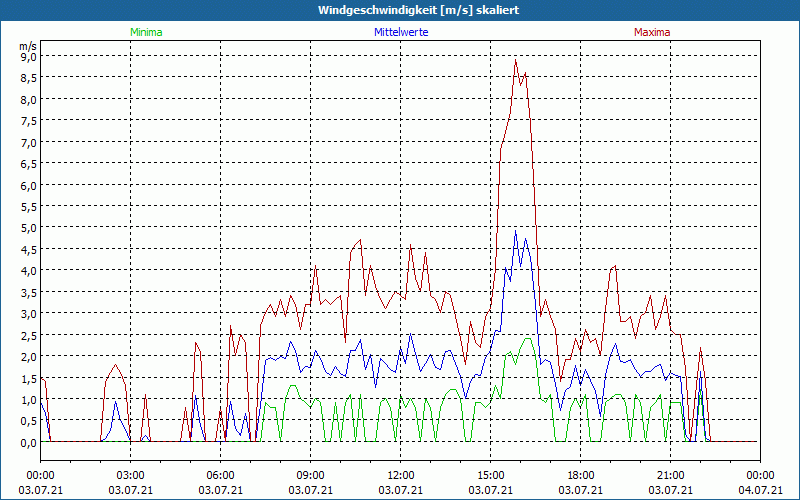Click the 5,0 y-axis value
This screenshot has width=800, height=500.
28,228
